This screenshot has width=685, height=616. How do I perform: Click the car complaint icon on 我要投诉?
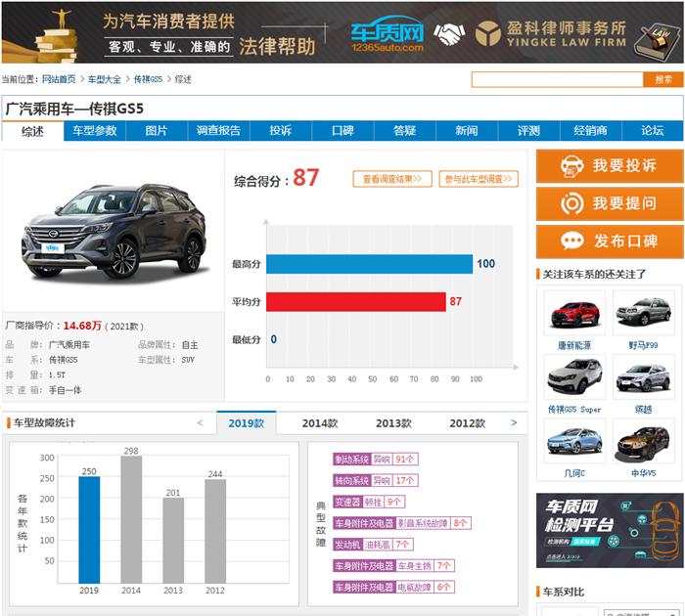(x=571, y=166)
